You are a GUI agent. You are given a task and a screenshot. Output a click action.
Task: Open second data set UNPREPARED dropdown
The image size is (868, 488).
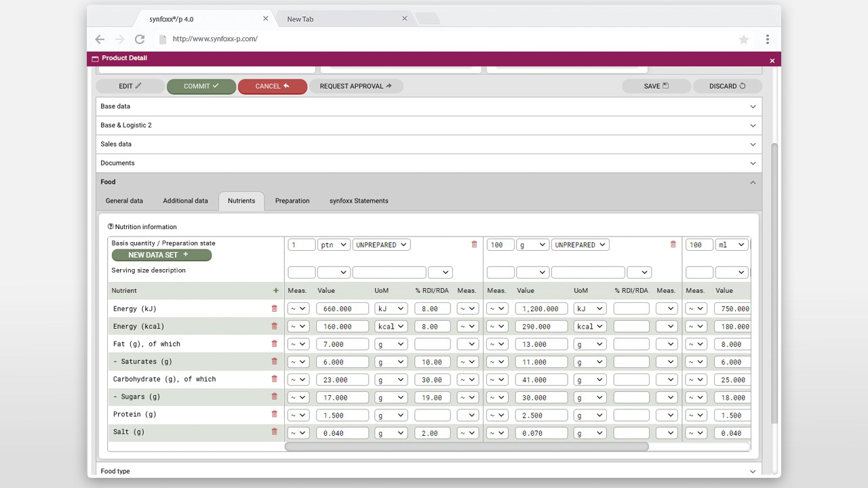pyautogui.click(x=580, y=245)
